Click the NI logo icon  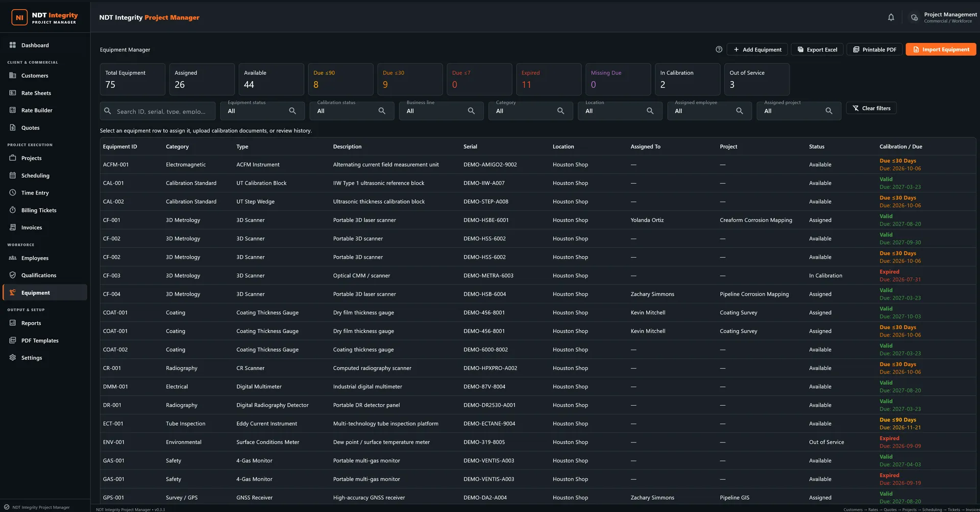(19, 17)
